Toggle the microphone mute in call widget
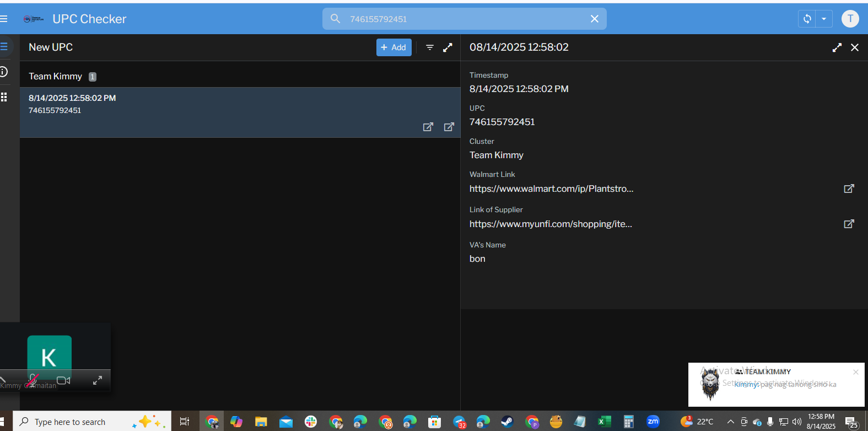 tap(33, 380)
